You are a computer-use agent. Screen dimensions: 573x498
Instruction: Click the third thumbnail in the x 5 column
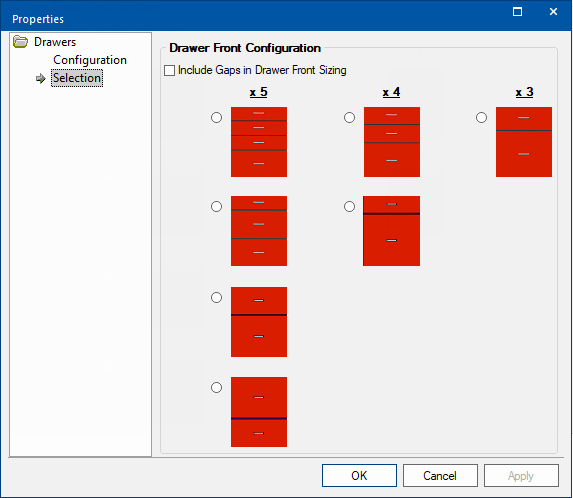(x=259, y=322)
